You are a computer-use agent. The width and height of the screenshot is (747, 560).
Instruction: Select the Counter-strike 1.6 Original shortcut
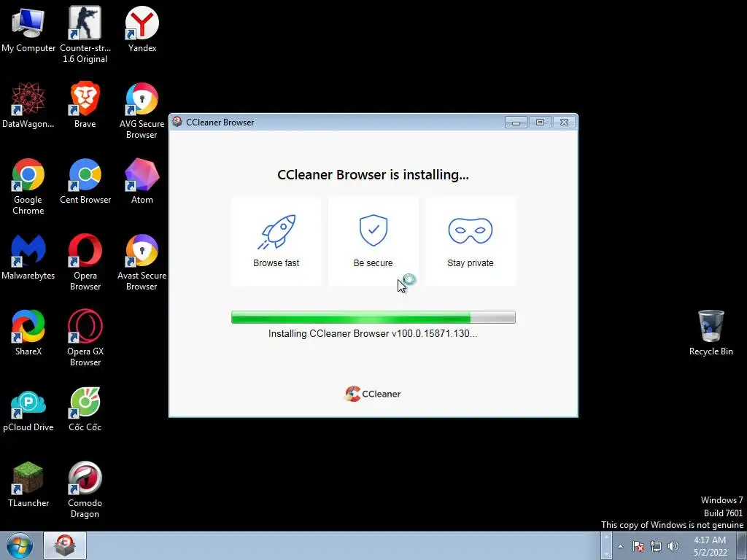85,34
